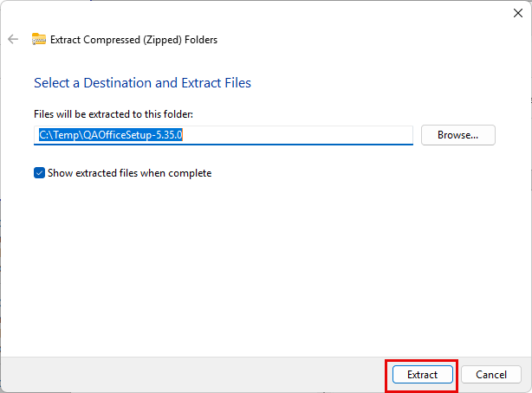The width and height of the screenshot is (532, 393).
Task: Click the "Show extracted files when complete" label text
Action: click(x=129, y=173)
